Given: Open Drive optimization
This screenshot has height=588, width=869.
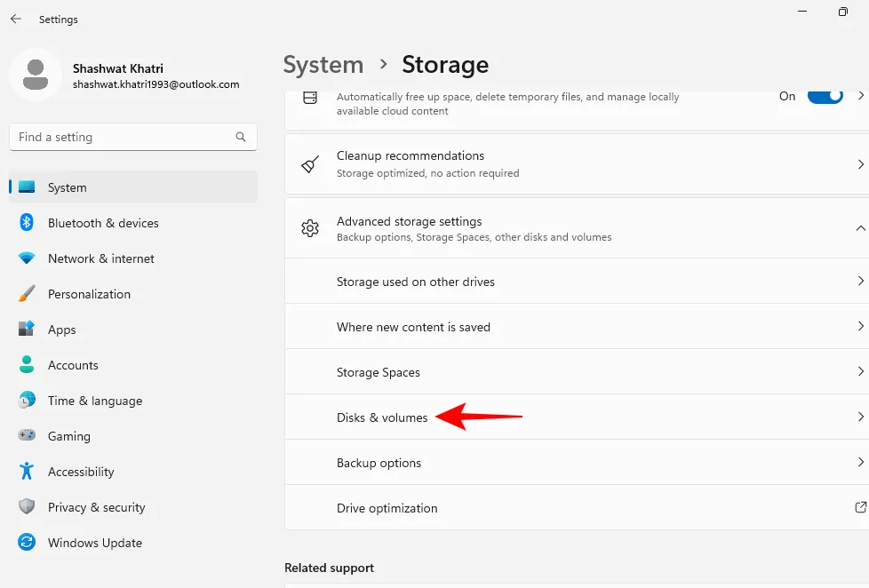Looking at the screenshot, I should pos(577,508).
